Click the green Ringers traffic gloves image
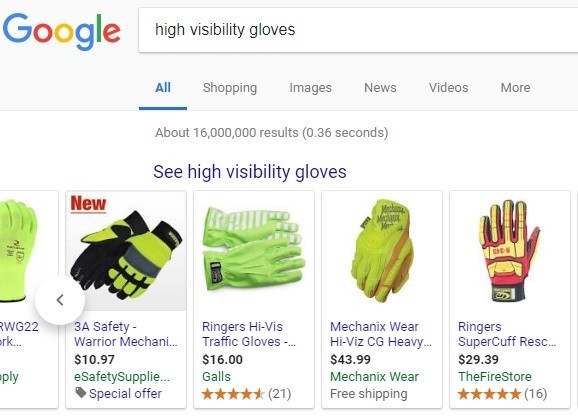 pos(254,251)
